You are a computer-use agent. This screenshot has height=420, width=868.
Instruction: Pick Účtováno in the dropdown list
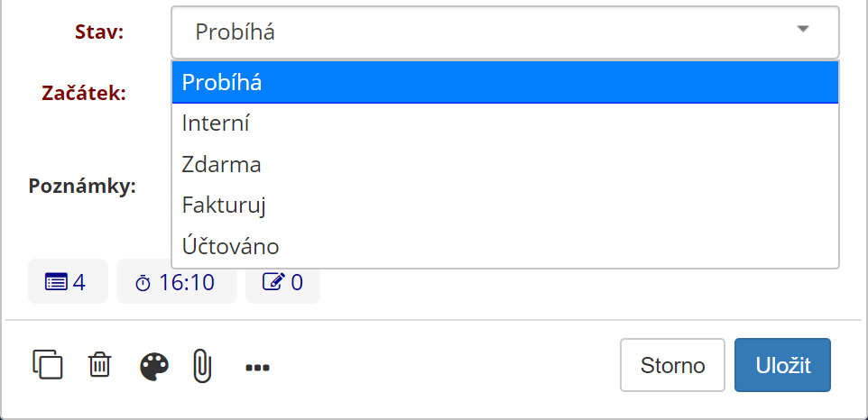pos(505,246)
